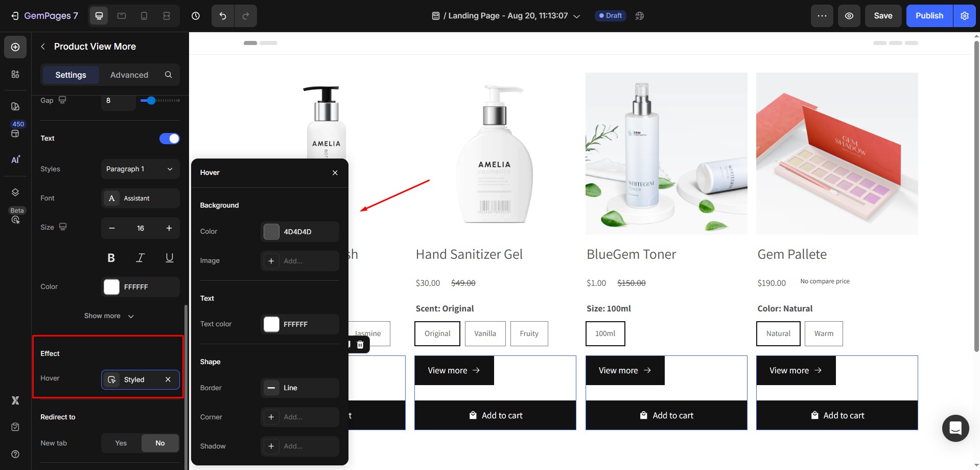Open the Add elements panel
The height and width of the screenshot is (470, 980).
pyautogui.click(x=15, y=47)
